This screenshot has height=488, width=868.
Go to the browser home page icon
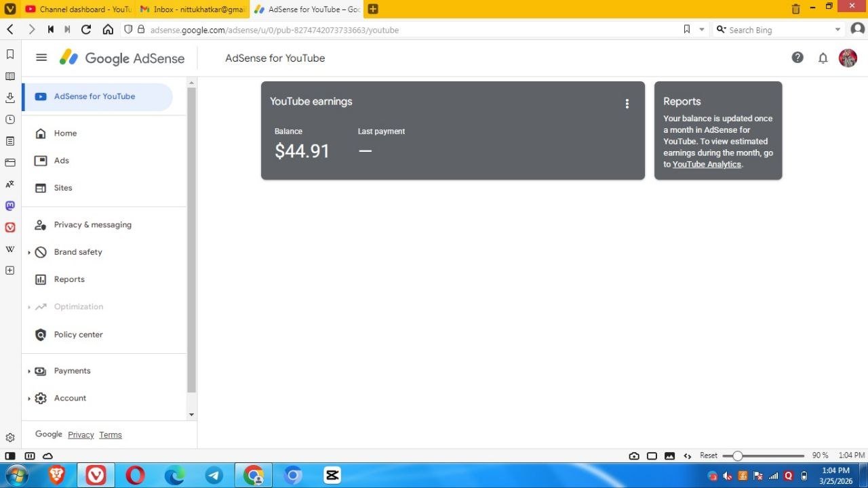pyautogui.click(x=108, y=30)
